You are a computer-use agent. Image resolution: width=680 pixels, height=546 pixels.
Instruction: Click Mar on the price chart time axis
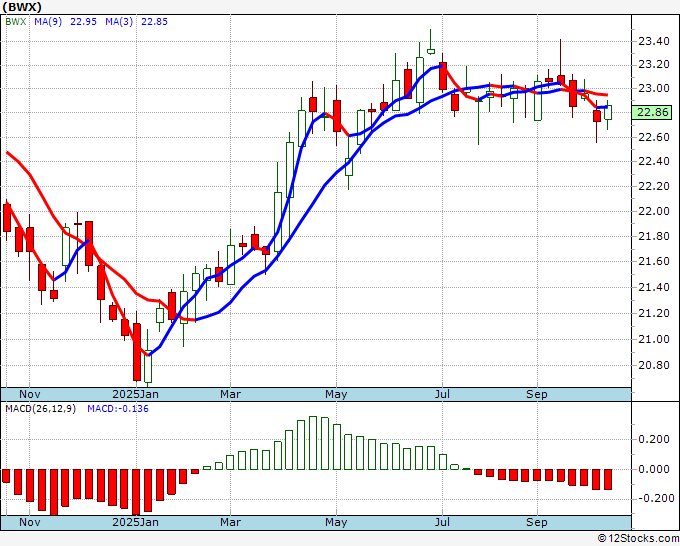coord(230,394)
